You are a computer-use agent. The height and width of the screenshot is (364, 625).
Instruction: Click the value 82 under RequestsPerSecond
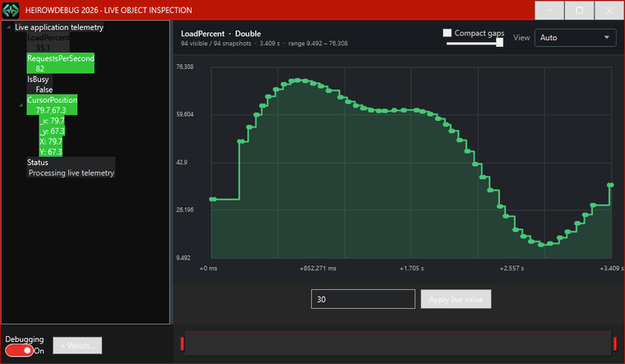coord(39,68)
